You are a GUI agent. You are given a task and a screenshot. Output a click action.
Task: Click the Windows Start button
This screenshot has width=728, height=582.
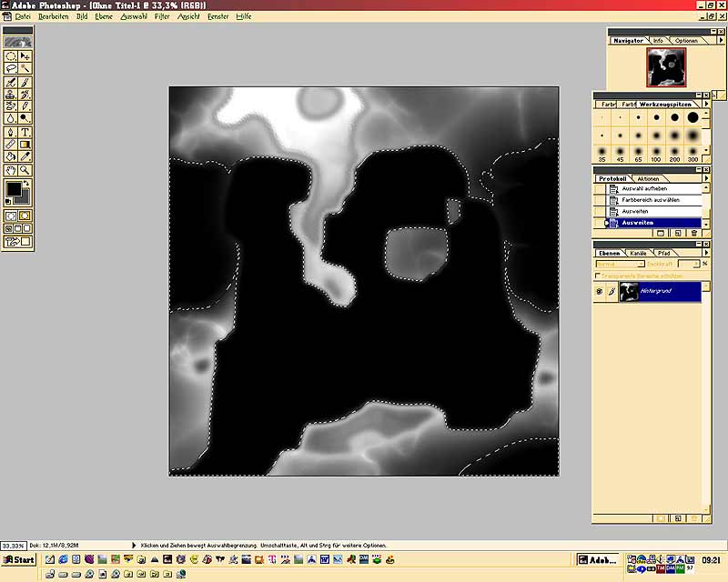[18, 559]
